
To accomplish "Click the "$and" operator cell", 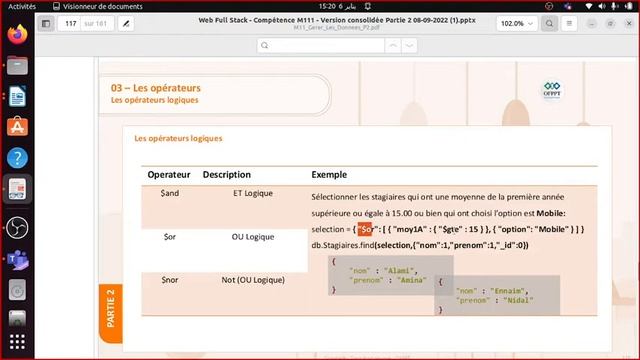I will [169, 193].
